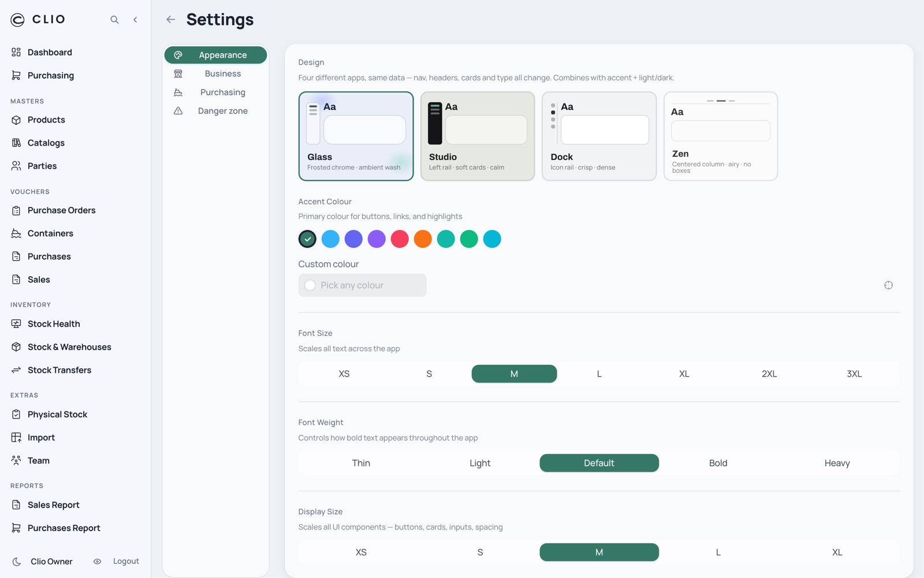Open the Purchasing settings tab
924x578 pixels.
[215, 92]
